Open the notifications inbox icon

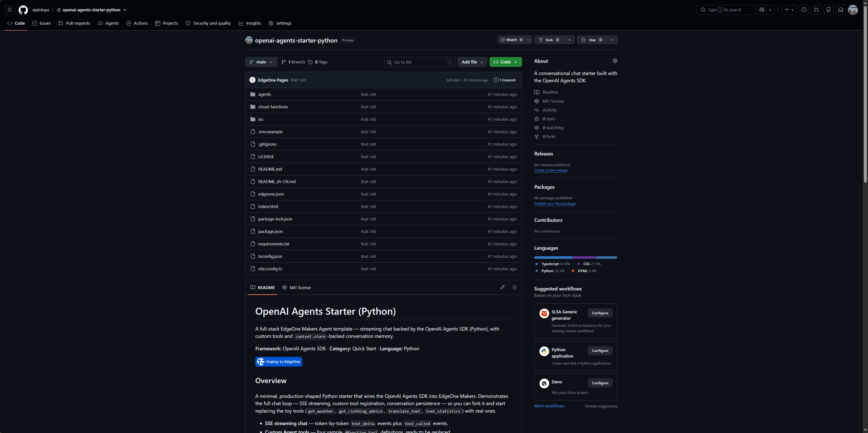[841, 10]
